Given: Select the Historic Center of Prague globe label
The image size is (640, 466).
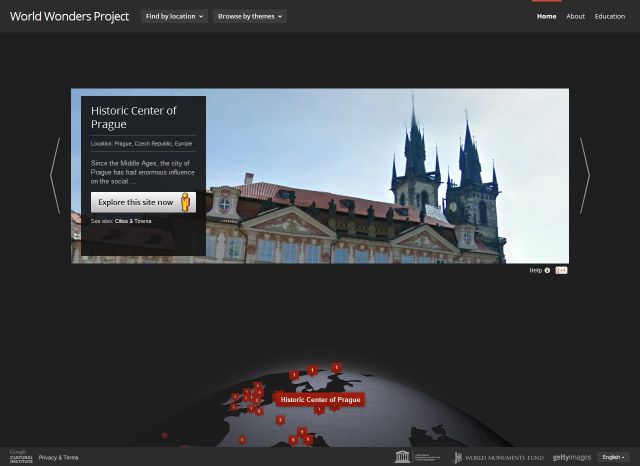Looking at the screenshot, I should point(320,399).
